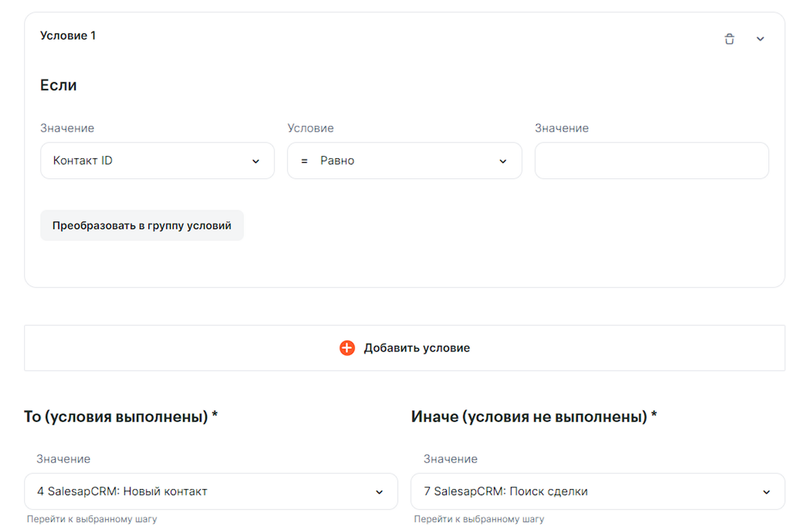Collapse the Условие 1 panel chevron
The width and height of the screenshot is (796, 532).
tap(760, 39)
